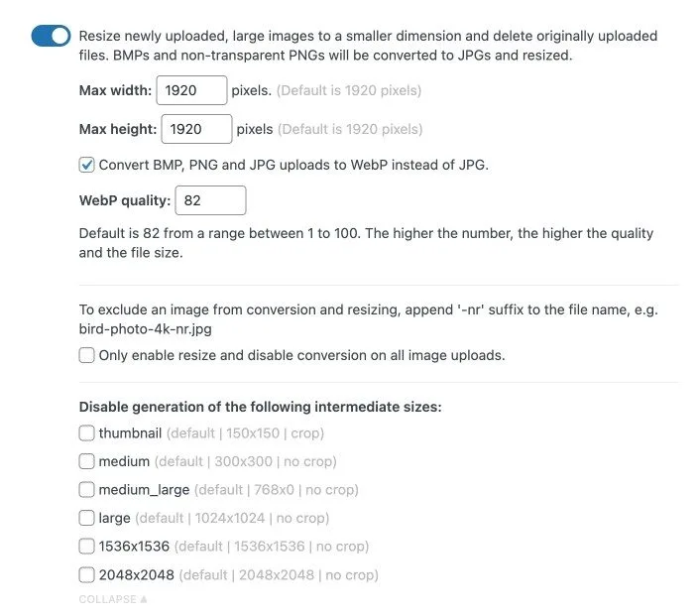The image size is (700, 616).
Task: Toggle the resize newly uploaded images switch
Action: (51, 36)
